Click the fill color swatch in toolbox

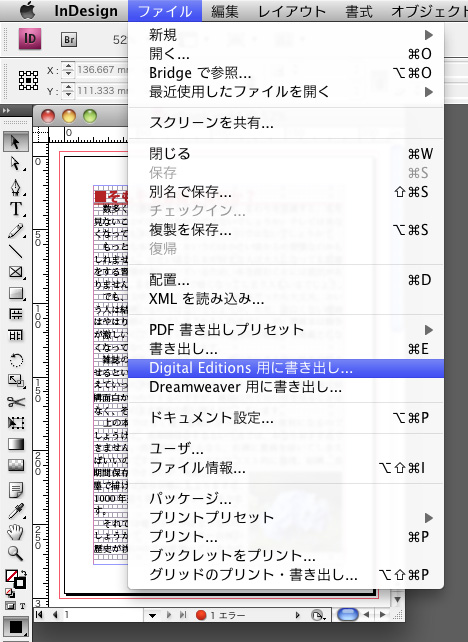point(12,576)
